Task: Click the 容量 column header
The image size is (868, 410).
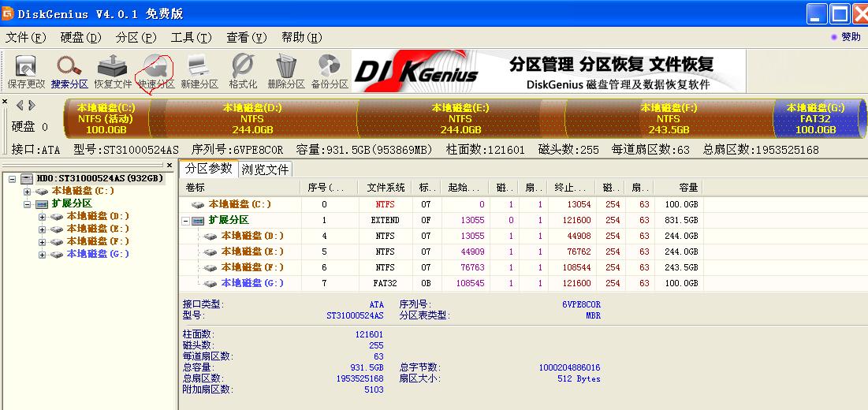Action: click(678, 188)
